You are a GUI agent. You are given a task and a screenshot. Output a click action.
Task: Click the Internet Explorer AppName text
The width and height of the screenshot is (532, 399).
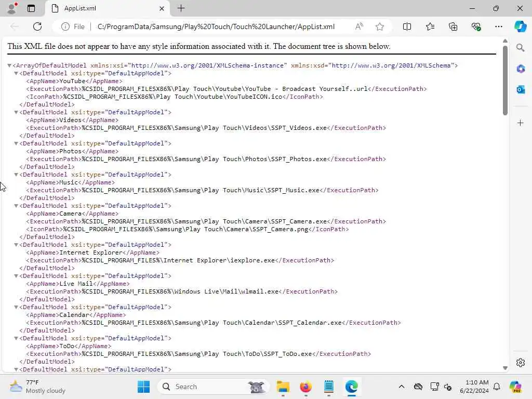90,253
